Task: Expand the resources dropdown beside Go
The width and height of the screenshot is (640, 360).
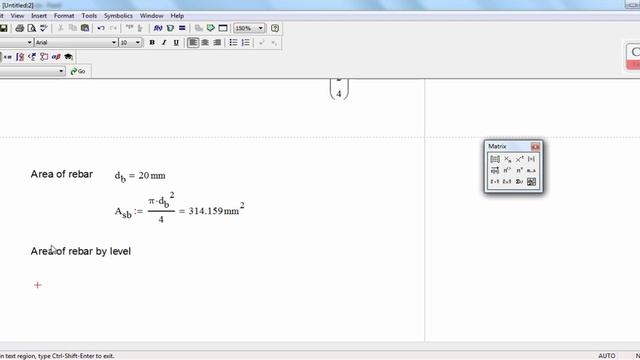Action: tap(61, 71)
